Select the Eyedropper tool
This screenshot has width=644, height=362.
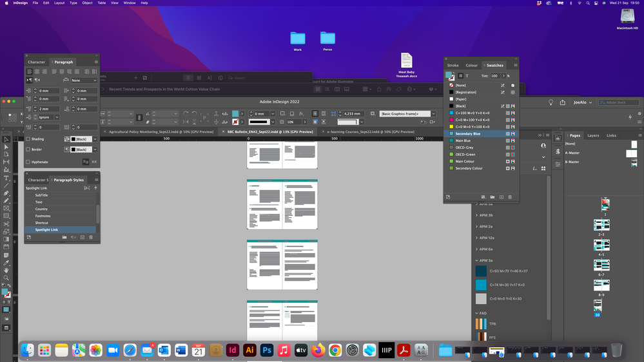pyautogui.click(x=6, y=263)
